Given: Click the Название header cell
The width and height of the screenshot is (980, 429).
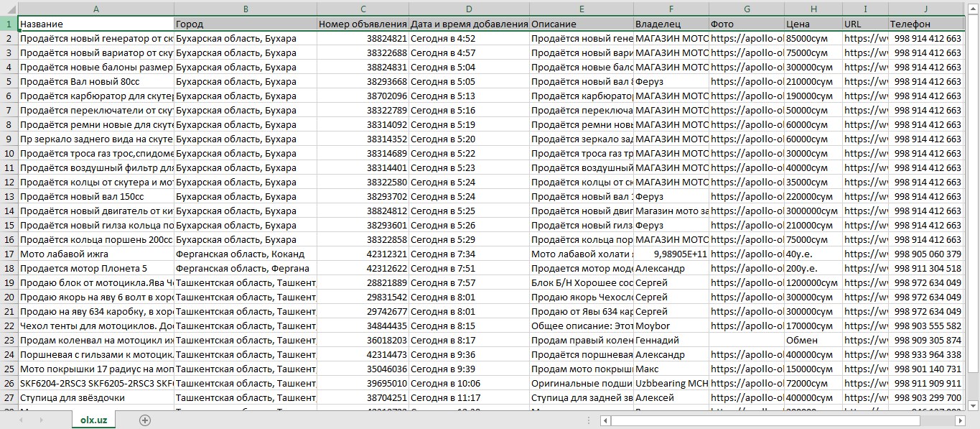Looking at the screenshot, I should point(95,24).
